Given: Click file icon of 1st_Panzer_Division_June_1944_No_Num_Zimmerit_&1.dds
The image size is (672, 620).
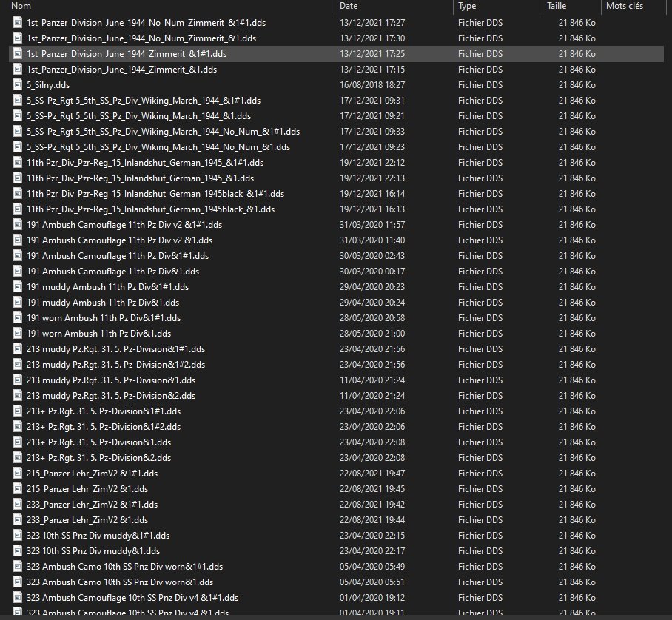Looking at the screenshot, I should point(18,38).
